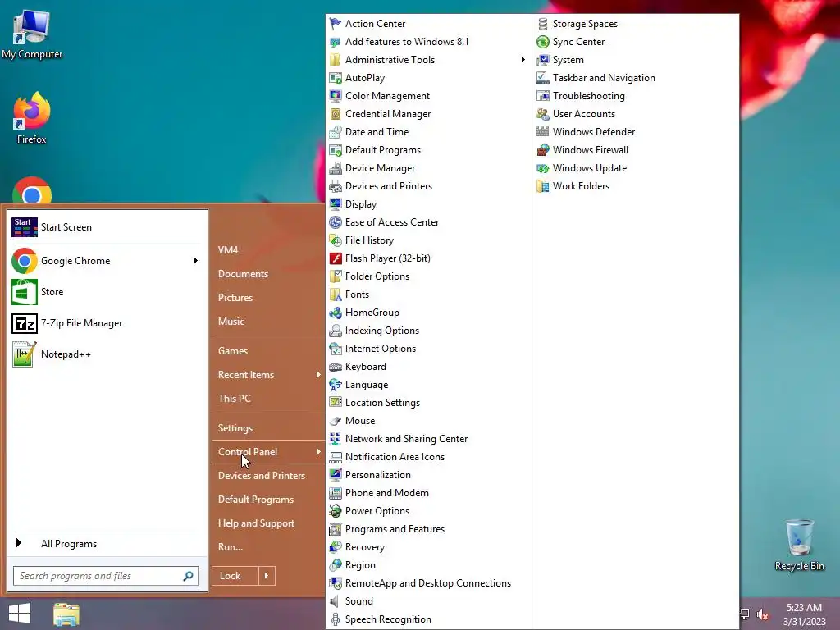Expand Control Panel submenu arrow

[x=318, y=452]
